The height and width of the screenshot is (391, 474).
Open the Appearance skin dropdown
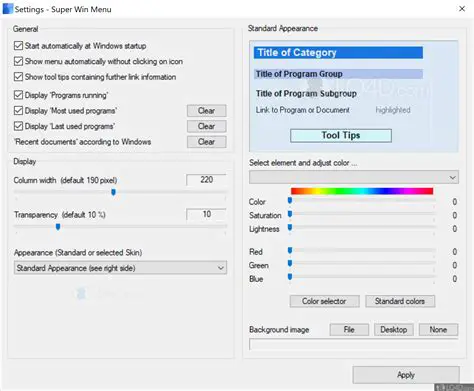pos(120,268)
